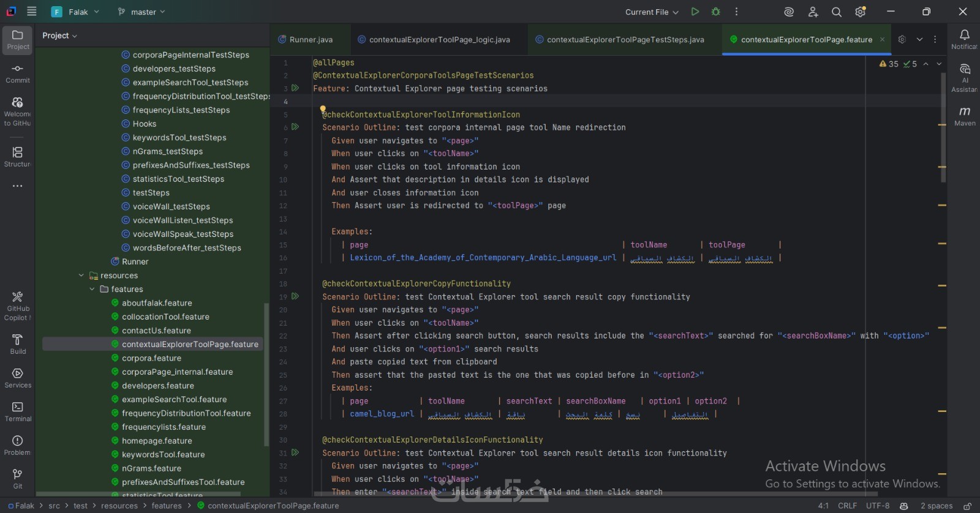Click the Debug bug icon
The image size is (980, 513).
(x=715, y=12)
